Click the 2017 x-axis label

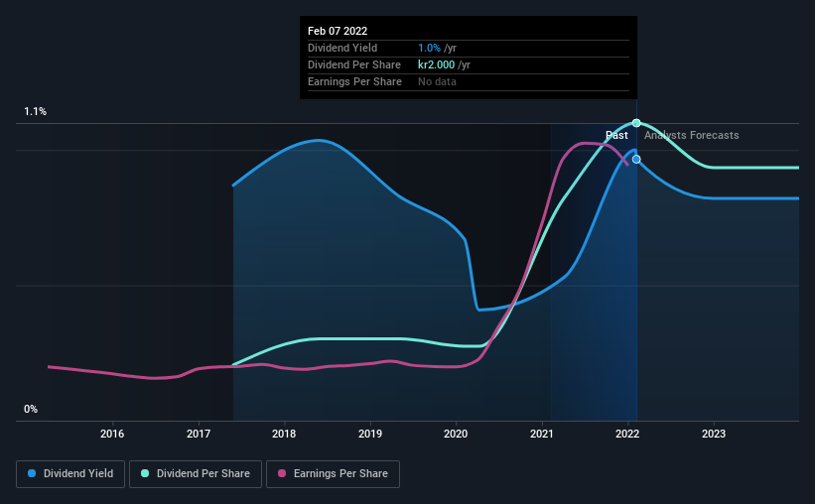coord(199,434)
